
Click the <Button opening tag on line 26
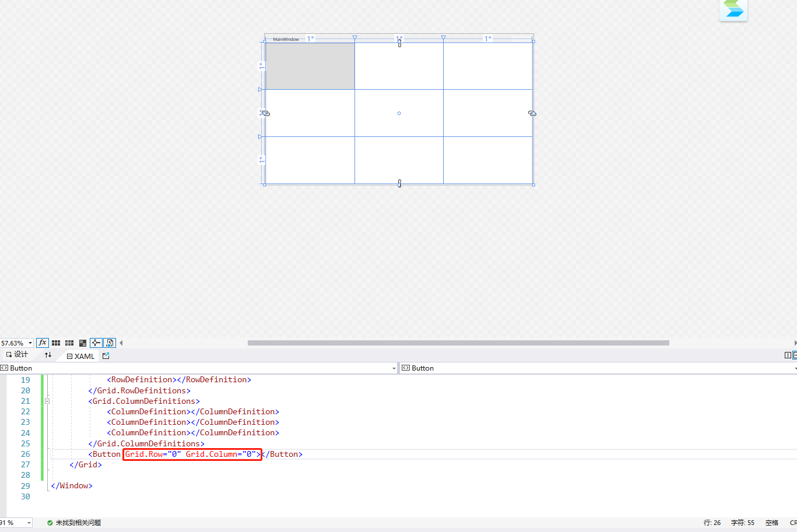pyautogui.click(x=104, y=454)
